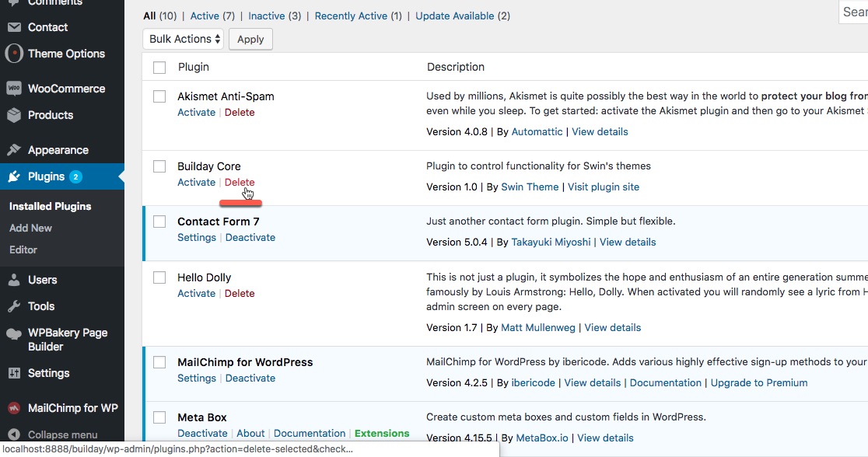The image size is (868, 457).
Task: Click the Products box icon
Action: (x=15, y=115)
